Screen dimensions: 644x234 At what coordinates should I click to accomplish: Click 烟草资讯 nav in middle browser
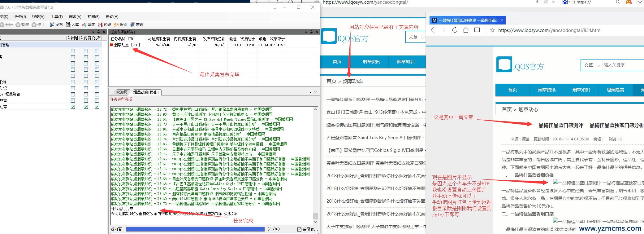point(371,62)
